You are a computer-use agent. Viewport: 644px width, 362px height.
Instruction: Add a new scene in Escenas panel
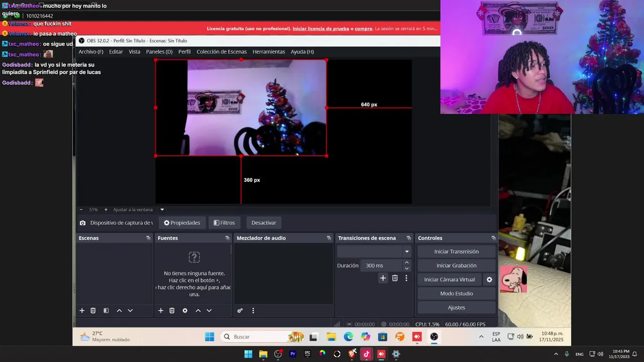[82, 311]
